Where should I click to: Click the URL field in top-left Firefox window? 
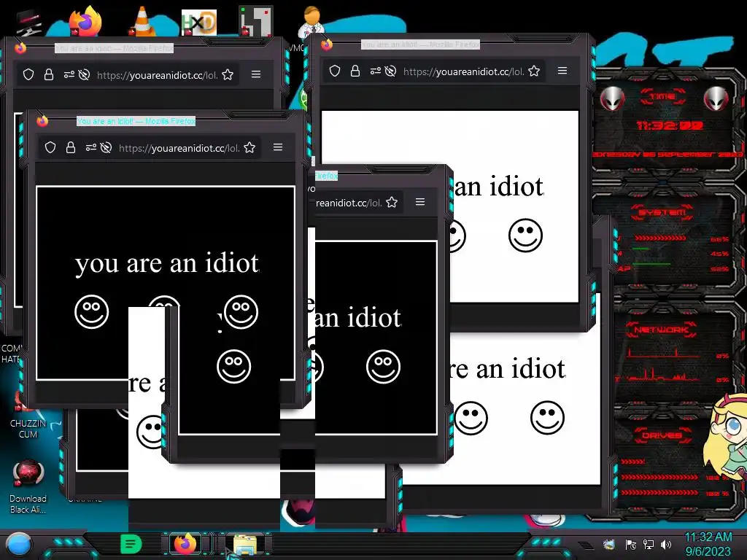158,75
